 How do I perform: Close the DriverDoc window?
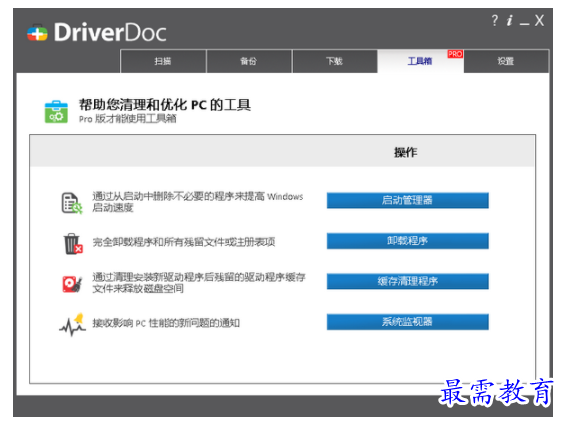click(x=539, y=20)
